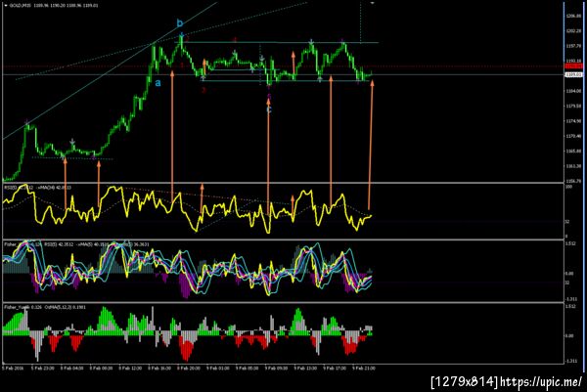Select the blue wave label "c"

click(x=269, y=109)
